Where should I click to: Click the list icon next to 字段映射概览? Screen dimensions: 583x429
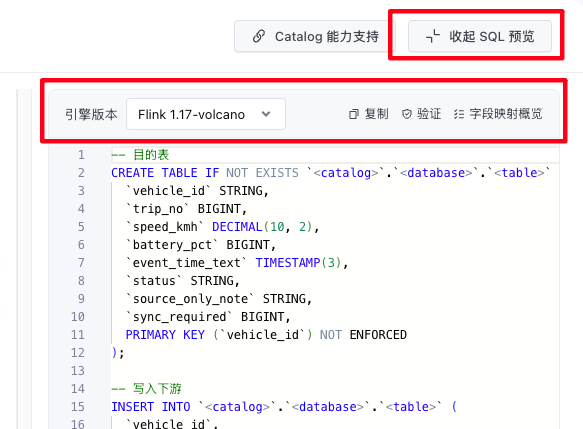(x=458, y=114)
